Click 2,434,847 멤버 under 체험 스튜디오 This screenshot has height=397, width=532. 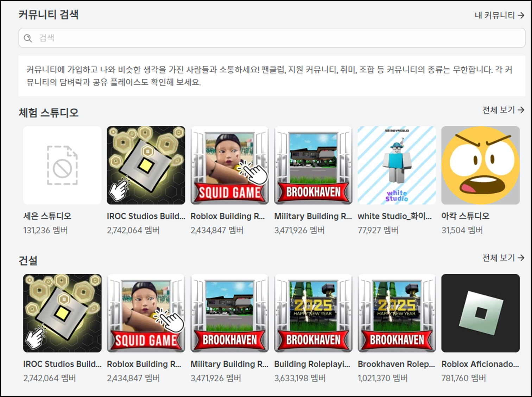point(217,230)
